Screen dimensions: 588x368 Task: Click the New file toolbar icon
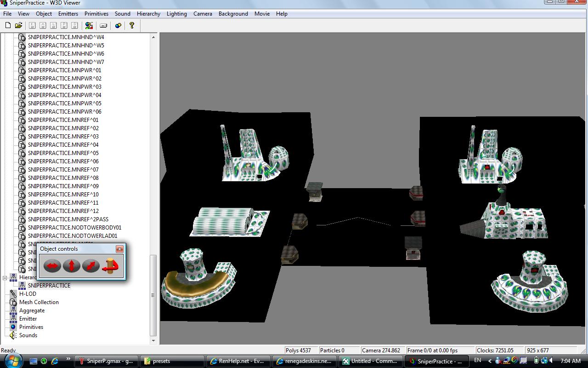8,25
